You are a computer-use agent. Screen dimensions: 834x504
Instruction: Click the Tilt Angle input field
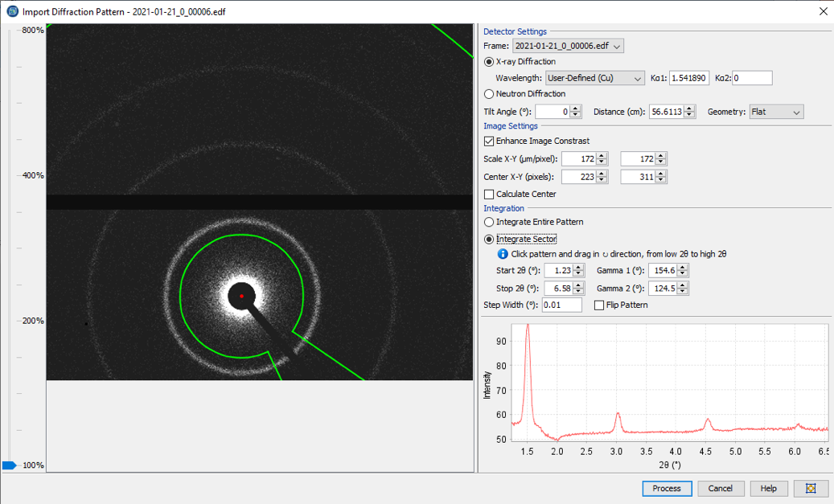pos(553,112)
